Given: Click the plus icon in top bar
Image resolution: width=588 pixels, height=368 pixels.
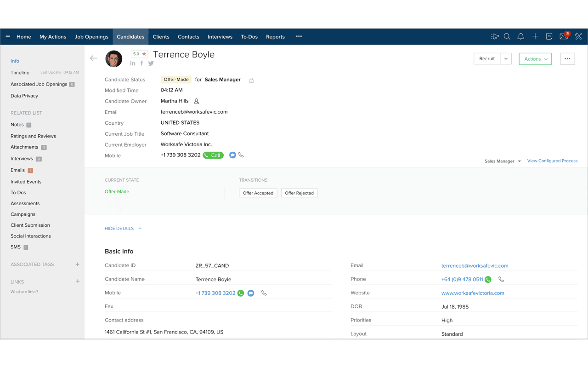Looking at the screenshot, I should tap(535, 37).
